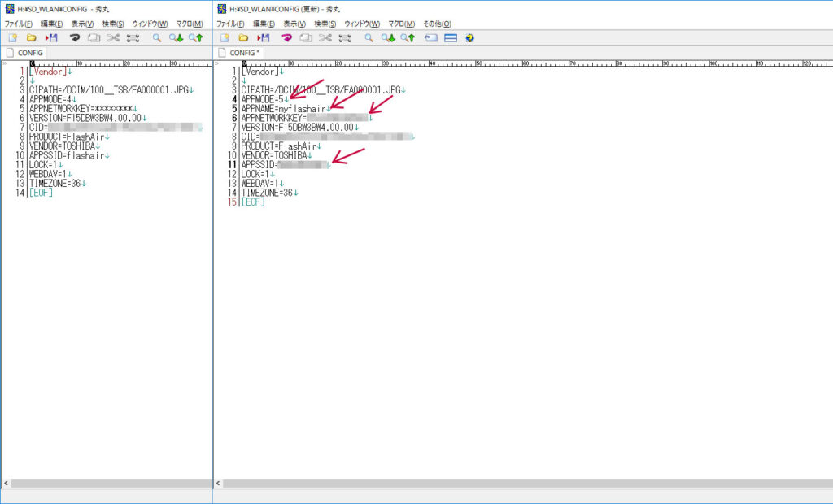Click the 'APPNETWORKKEY=********' line in the left window
Screen dimensions: 833x504
pos(81,109)
